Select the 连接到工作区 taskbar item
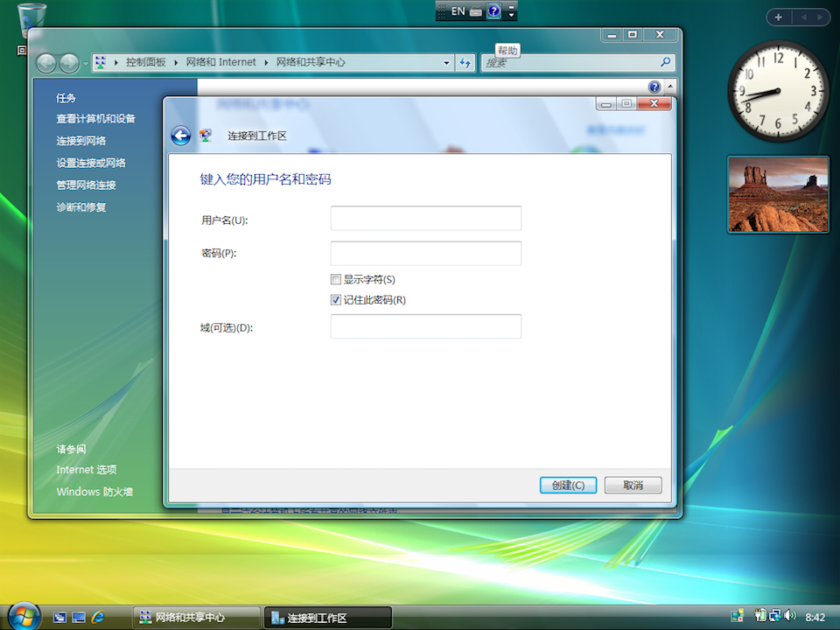The width and height of the screenshot is (840, 630). pyautogui.click(x=328, y=618)
